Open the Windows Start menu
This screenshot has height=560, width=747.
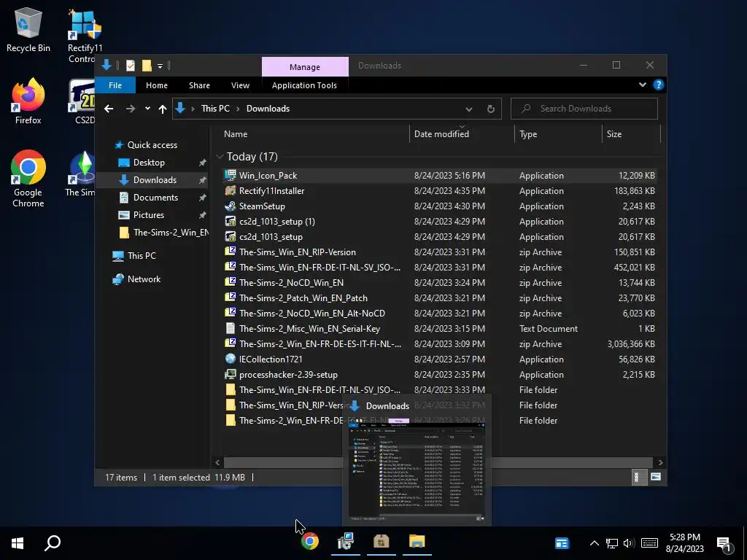click(18, 542)
